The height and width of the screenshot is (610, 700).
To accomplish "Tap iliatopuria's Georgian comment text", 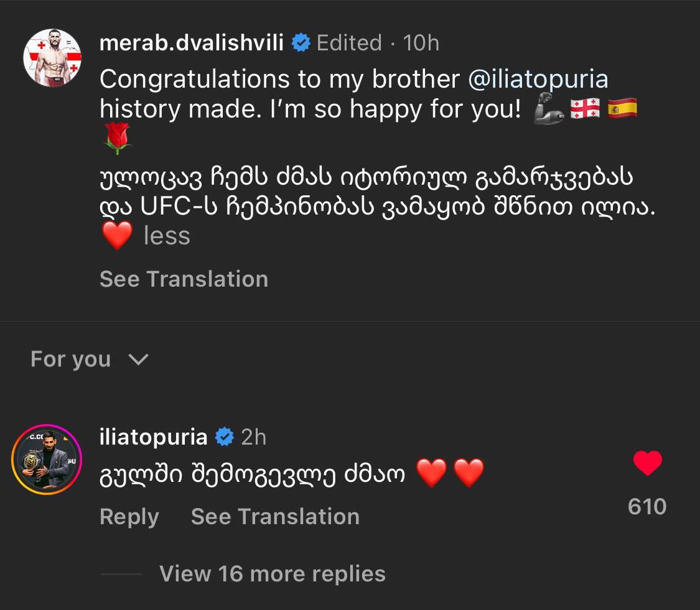I will click(x=253, y=475).
